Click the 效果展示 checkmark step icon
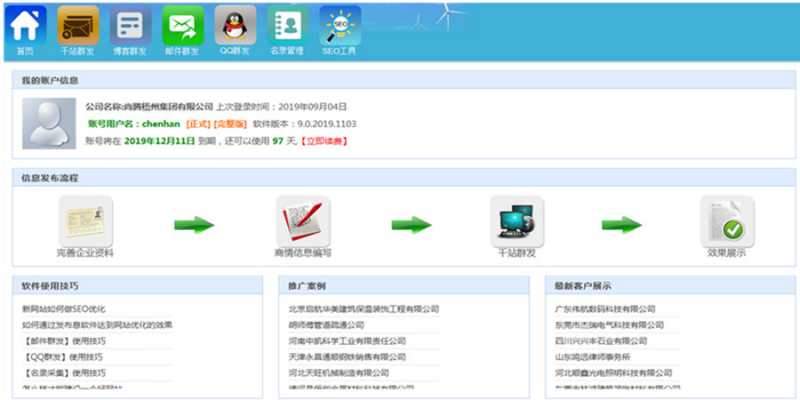Viewport: 800px width, 400px height. point(727,221)
